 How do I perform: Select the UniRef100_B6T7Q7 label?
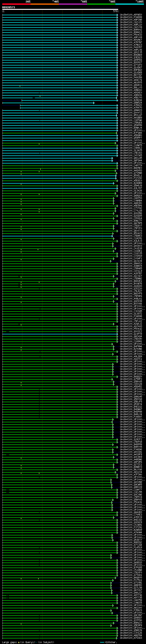[131, 75]
